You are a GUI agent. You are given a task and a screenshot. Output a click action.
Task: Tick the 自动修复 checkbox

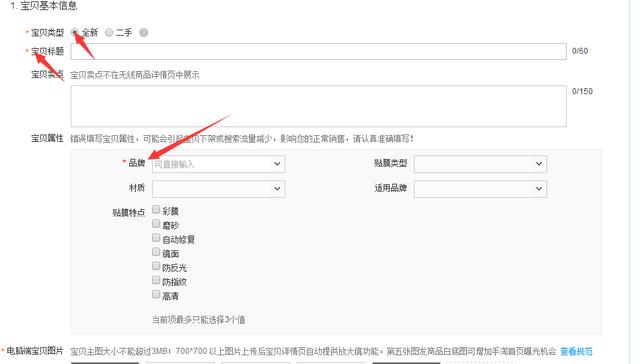click(x=156, y=238)
